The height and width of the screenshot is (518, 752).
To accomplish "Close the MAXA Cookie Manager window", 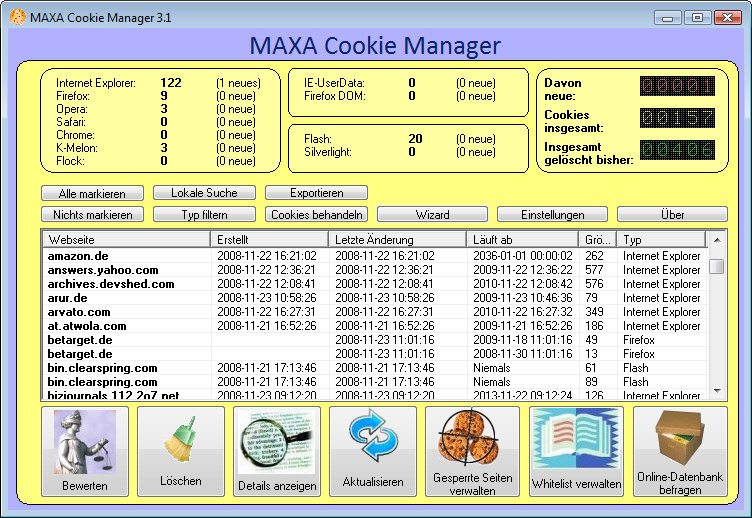I will pos(728,18).
